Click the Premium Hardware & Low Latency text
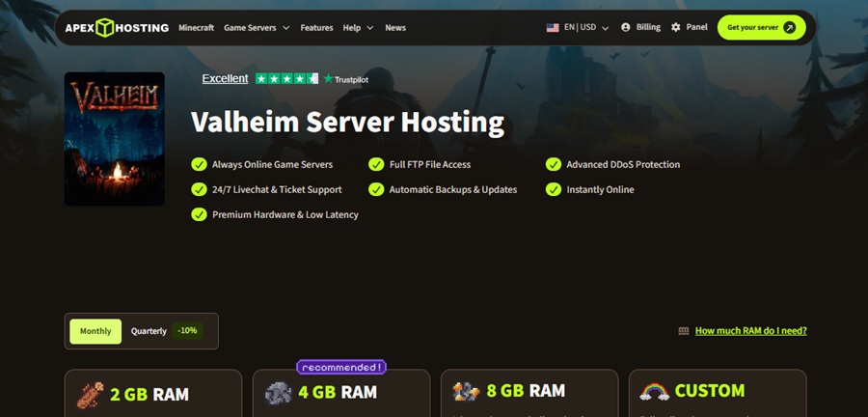This screenshot has width=868, height=417. point(285,214)
